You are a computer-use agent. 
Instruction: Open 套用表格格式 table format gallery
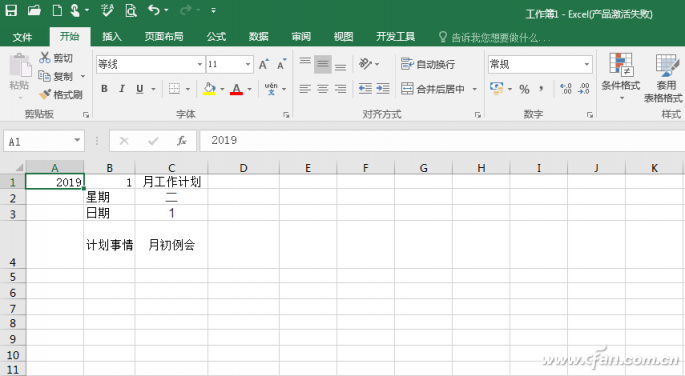[x=664, y=78]
